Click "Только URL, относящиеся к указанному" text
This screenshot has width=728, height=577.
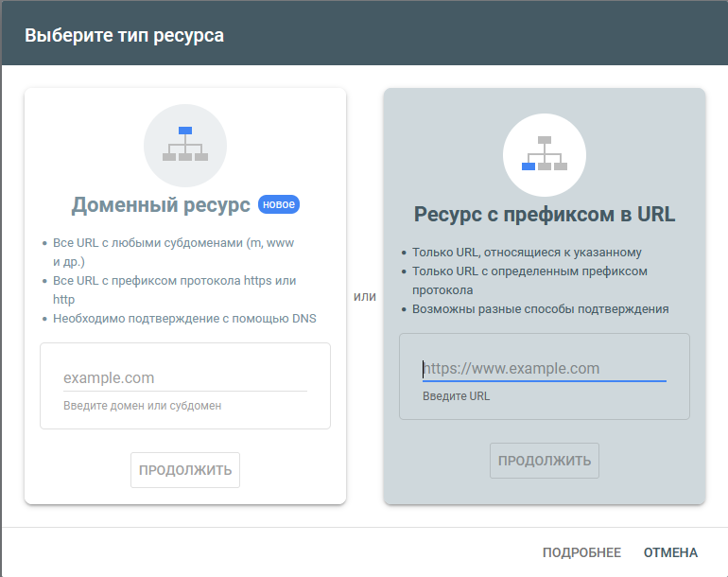click(x=527, y=253)
